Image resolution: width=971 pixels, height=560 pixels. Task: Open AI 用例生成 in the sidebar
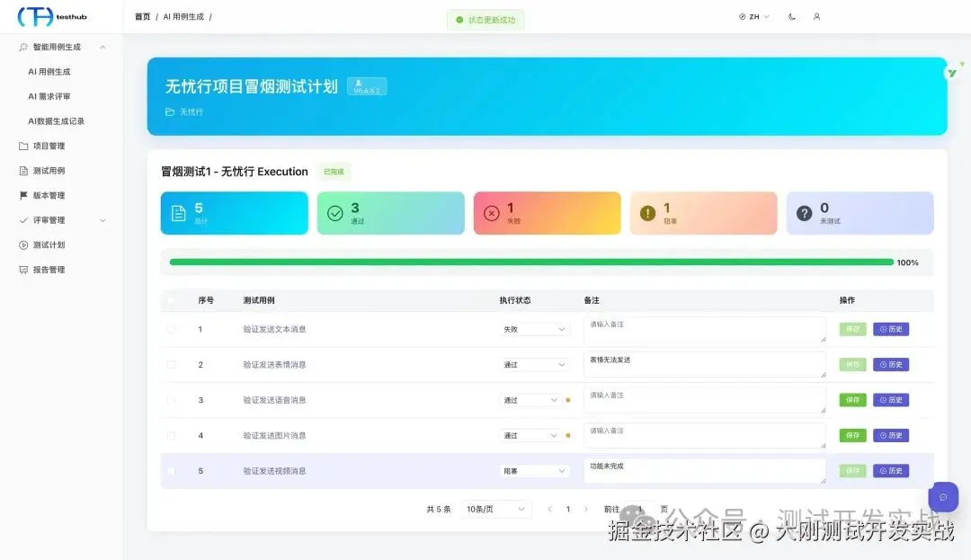(49, 72)
